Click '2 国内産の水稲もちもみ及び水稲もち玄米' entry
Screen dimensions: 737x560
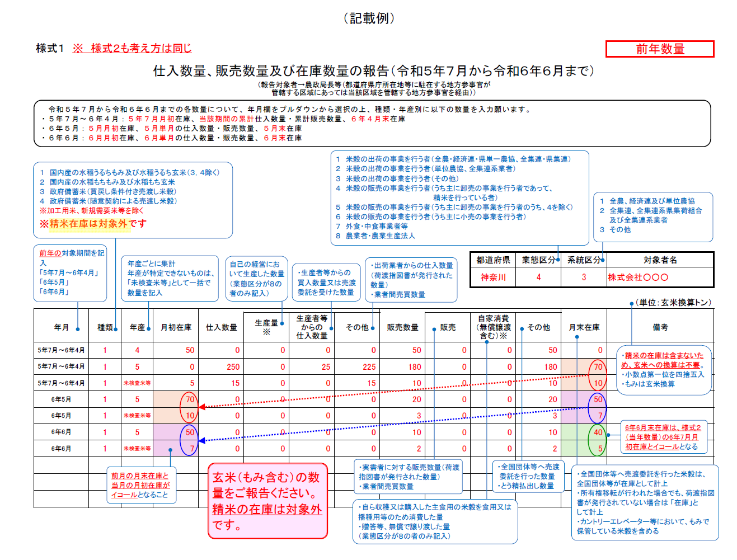coord(107,182)
